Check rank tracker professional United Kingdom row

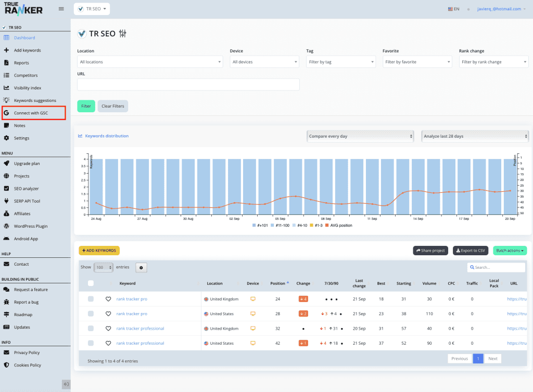tap(91, 329)
